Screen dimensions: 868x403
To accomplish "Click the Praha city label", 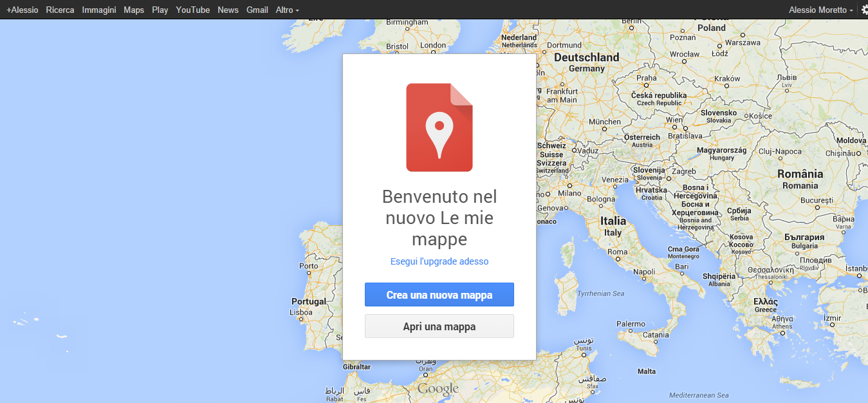I will click(647, 79).
